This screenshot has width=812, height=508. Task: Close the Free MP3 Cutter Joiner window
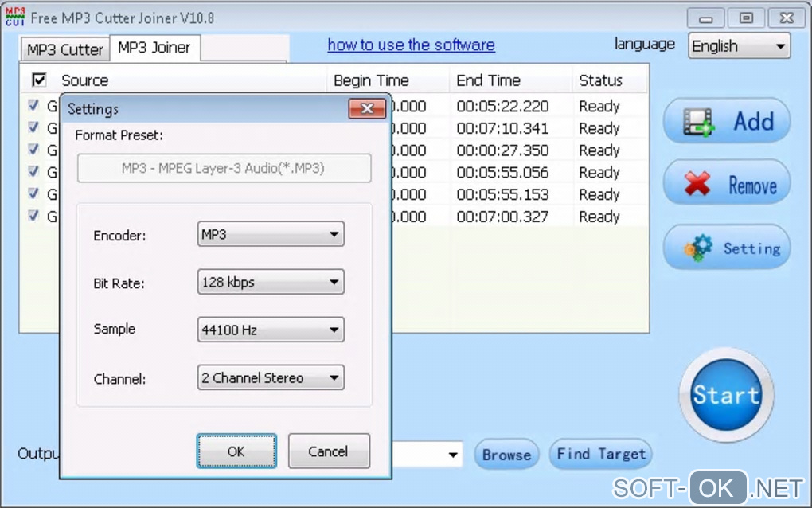click(787, 18)
